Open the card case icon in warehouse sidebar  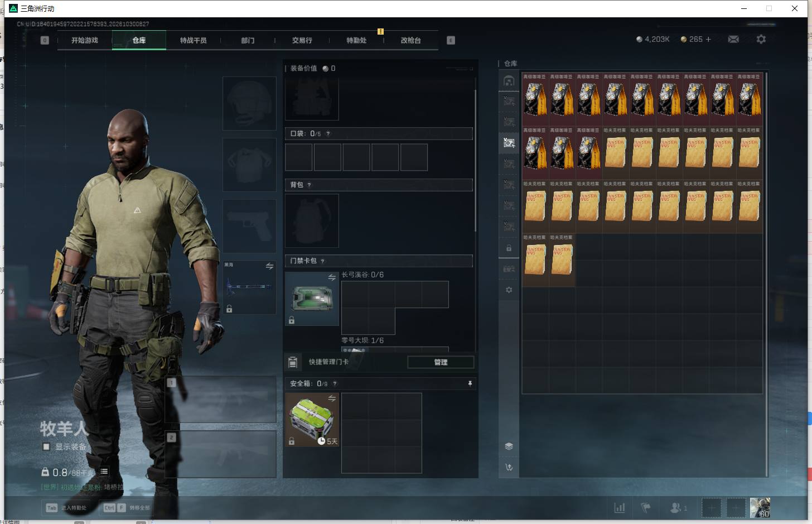[x=509, y=269]
